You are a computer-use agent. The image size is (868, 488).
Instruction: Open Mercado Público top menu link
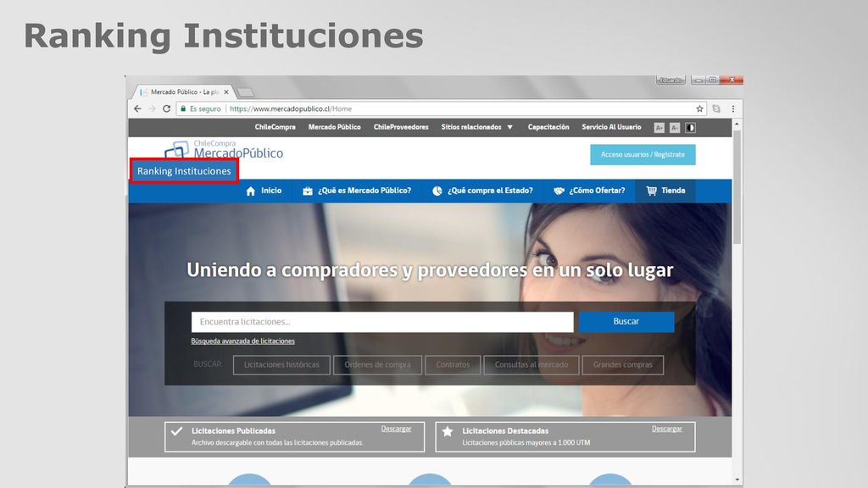[x=334, y=127]
